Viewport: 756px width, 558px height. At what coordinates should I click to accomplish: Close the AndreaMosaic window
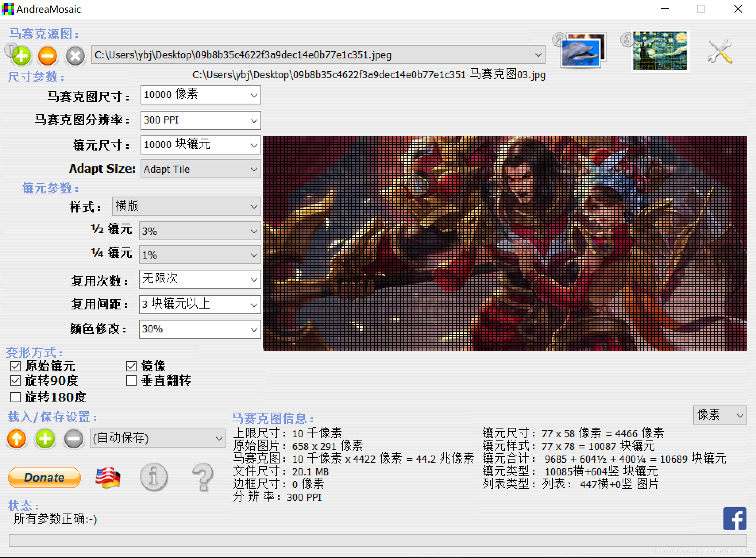(738, 9)
